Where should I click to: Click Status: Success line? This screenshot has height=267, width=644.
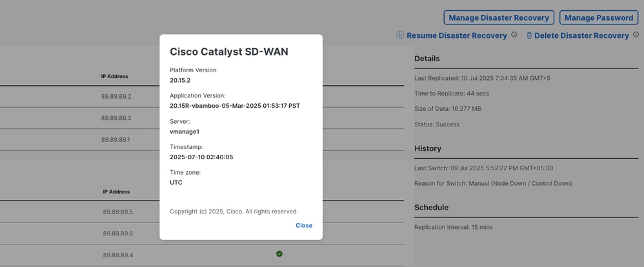click(437, 124)
